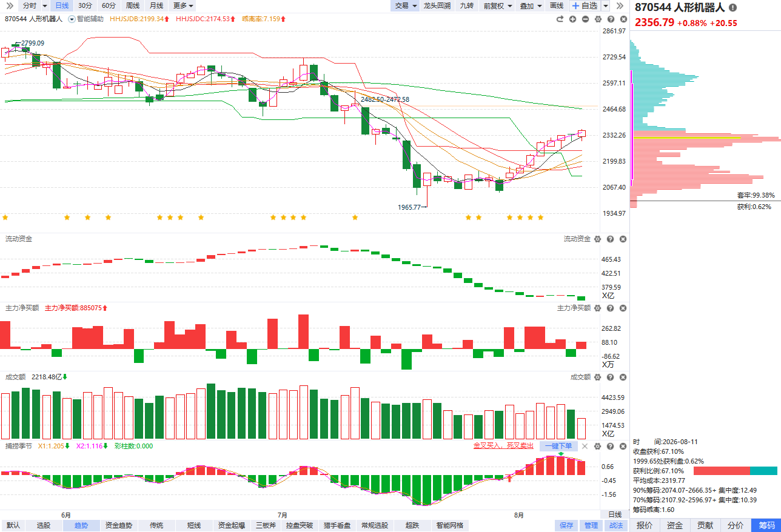This screenshot has width=781, height=532.
Task: Click the 一键下单 button
Action: pos(558,446)
